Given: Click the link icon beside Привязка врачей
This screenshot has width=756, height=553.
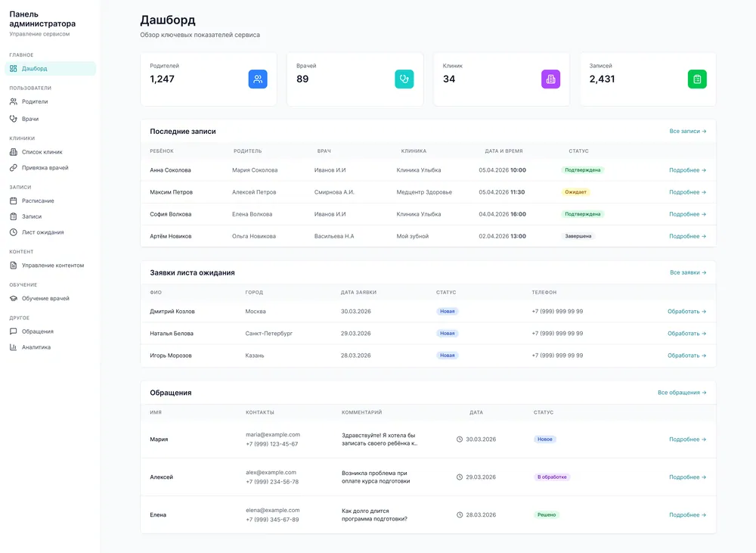Looking at the screenshot, I should click(x=14, y=168).
